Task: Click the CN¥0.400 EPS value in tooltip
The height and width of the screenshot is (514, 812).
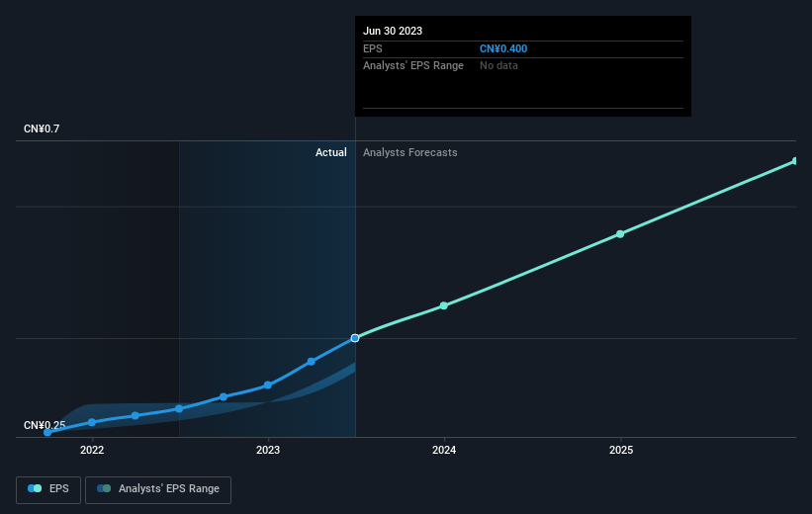Action: coord(503,48)
